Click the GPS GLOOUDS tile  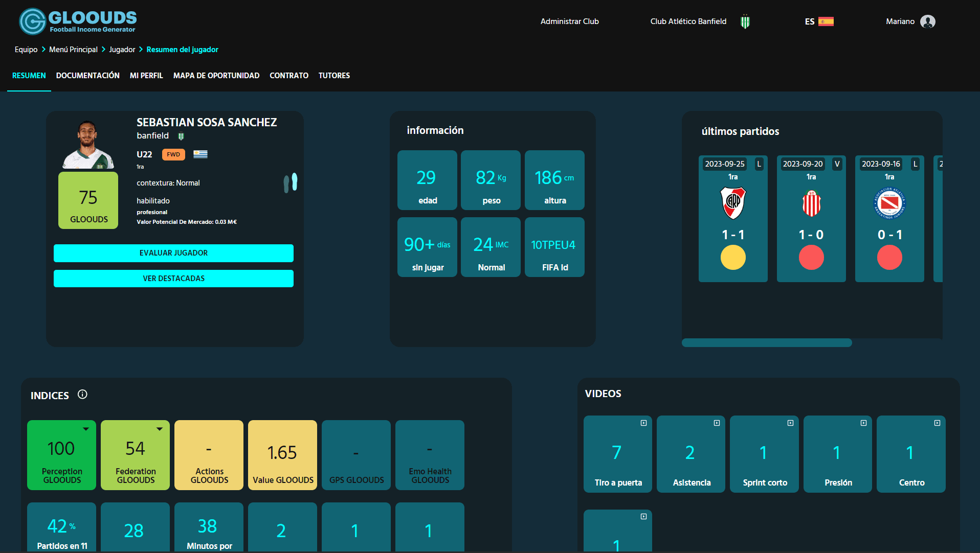pos(356,455)
